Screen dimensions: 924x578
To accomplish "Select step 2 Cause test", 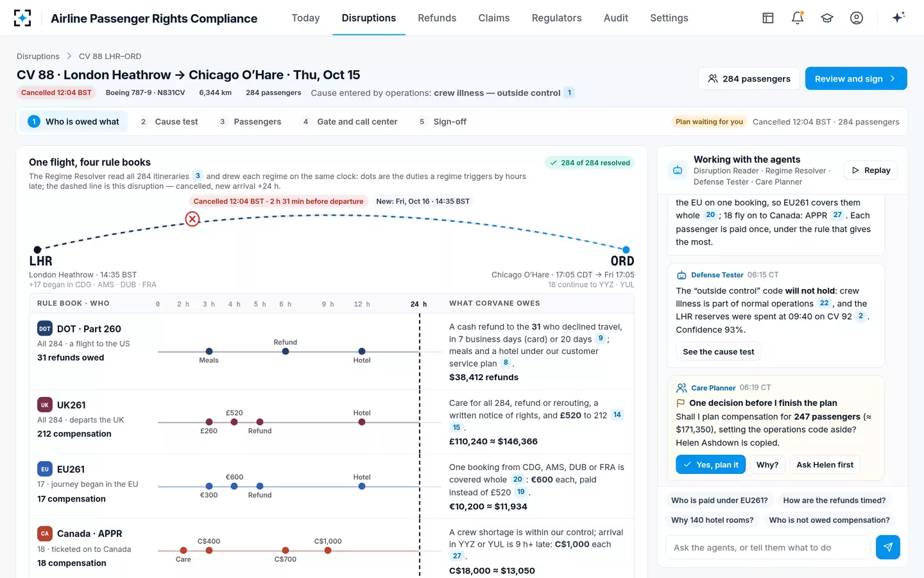I will (169, 121).
